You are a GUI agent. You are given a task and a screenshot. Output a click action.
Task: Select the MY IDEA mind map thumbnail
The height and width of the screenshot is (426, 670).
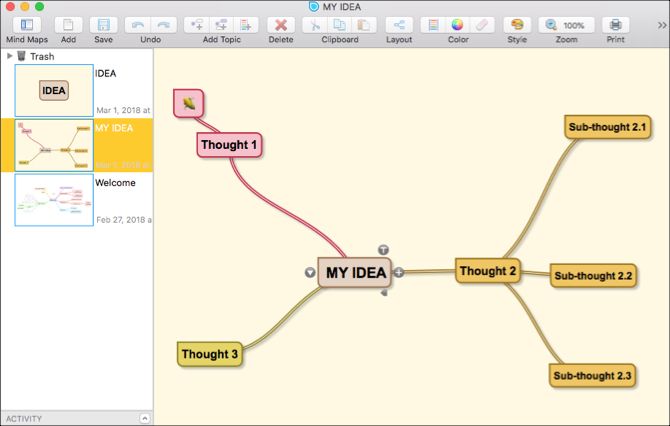(54, 145)
